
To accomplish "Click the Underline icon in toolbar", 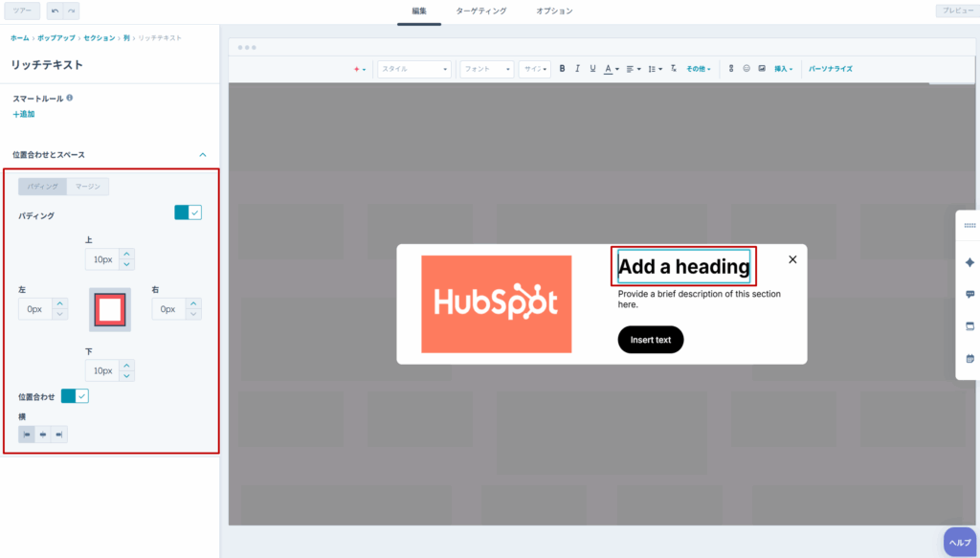I will 592,69.
